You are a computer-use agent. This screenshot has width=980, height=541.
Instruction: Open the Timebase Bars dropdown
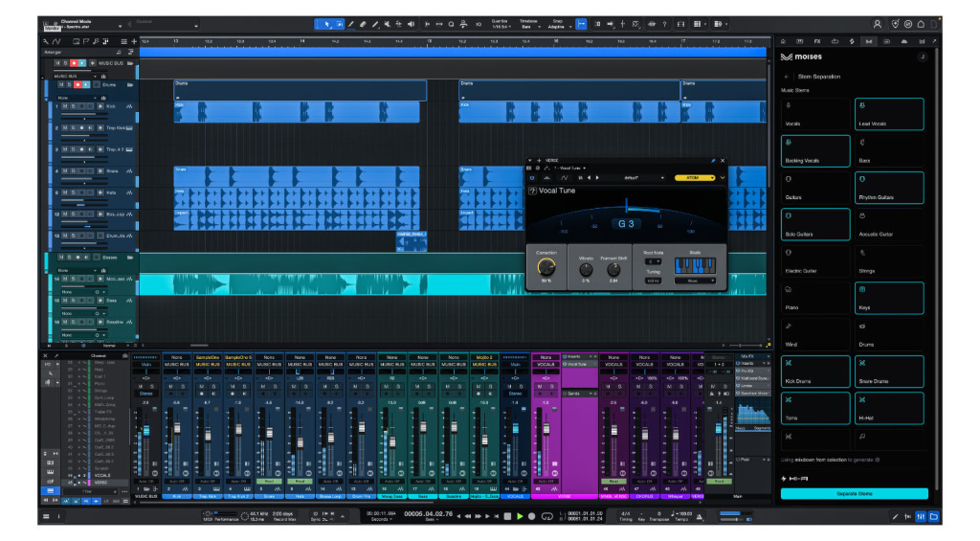coord(528,24)
